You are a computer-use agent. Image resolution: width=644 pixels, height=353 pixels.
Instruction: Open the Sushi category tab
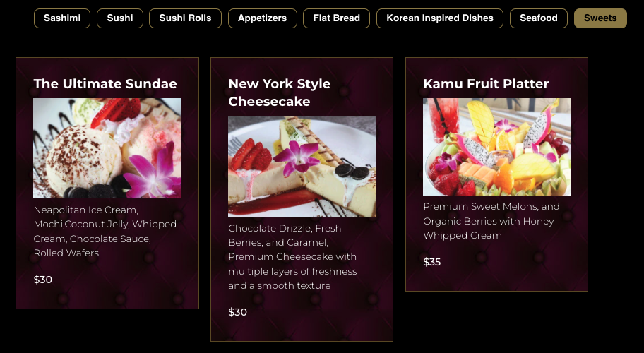click(120, 18)
